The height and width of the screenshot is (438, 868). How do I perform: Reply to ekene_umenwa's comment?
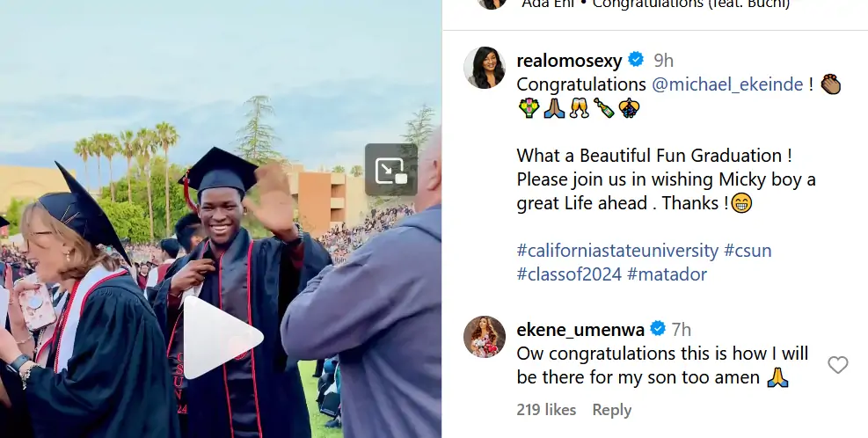pos(611,410)
